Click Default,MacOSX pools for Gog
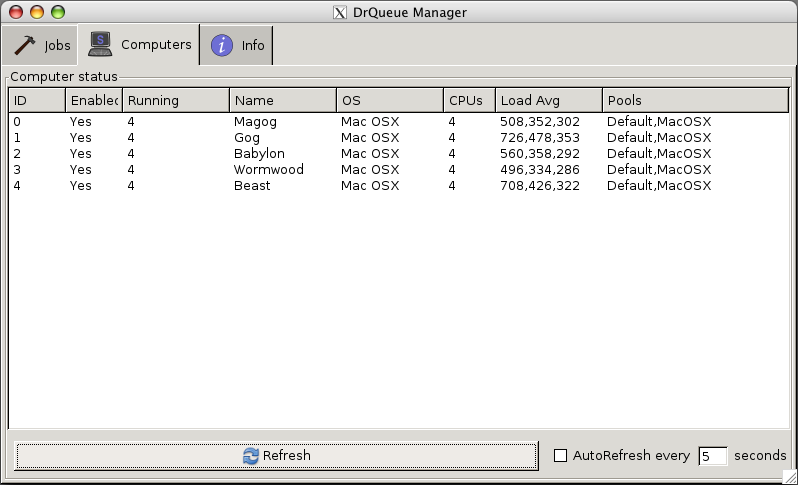The height and width of the screenshot is (485, 798). pos(659,138)
